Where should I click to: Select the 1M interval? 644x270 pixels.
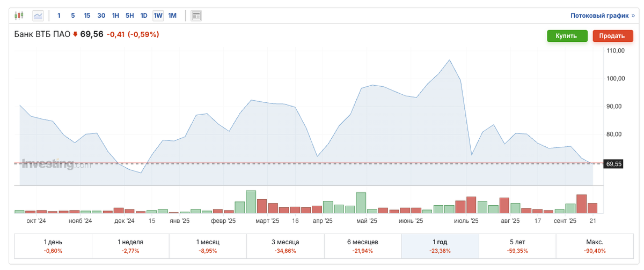172,16
